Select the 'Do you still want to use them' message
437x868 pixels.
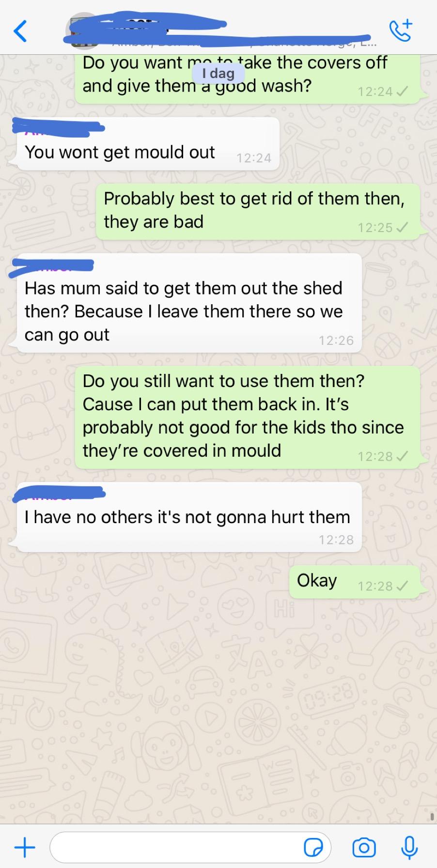pyautogui.click(x=248, y=417)
